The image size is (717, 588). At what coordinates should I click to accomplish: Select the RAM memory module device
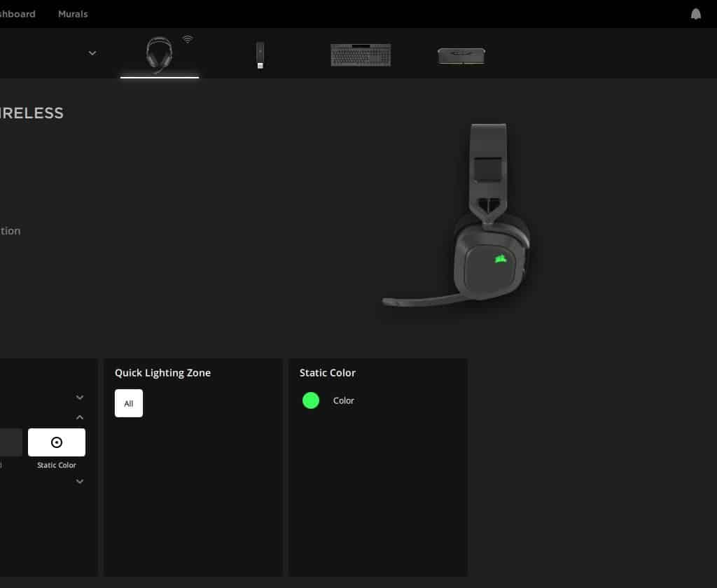tap(461, 55)
